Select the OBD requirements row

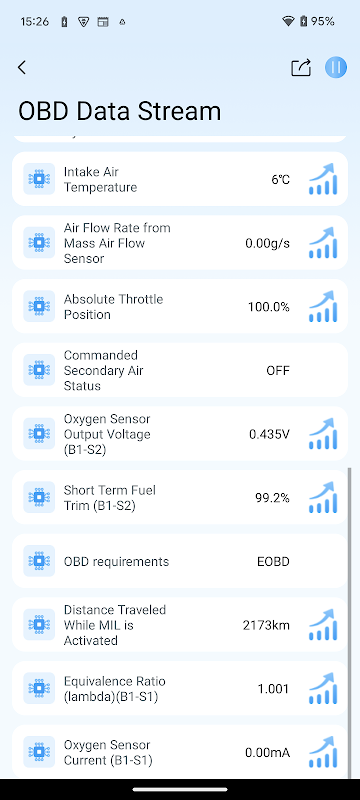[180, 561]
